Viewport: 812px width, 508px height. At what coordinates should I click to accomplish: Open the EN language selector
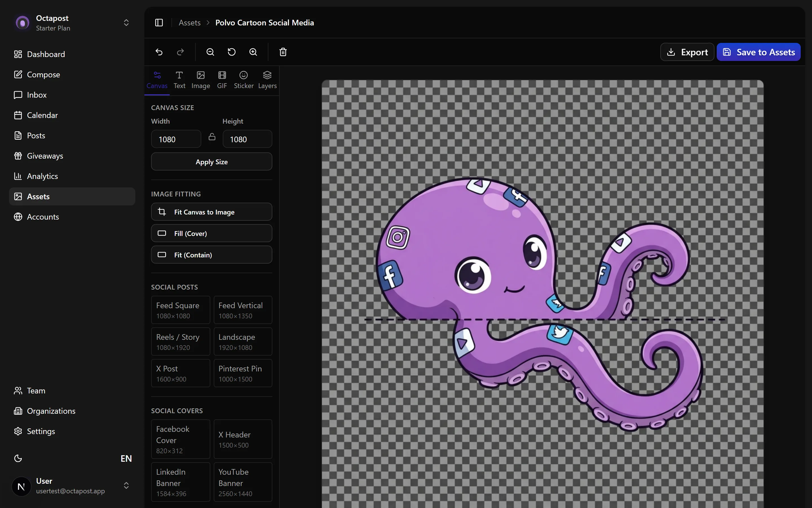pyautogui.click(x=126, y=459)
